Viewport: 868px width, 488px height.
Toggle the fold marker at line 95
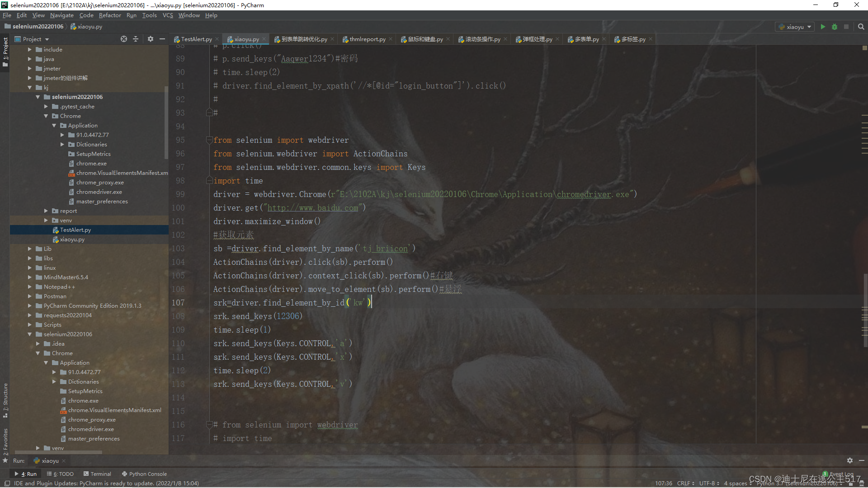tap(209, 140)
